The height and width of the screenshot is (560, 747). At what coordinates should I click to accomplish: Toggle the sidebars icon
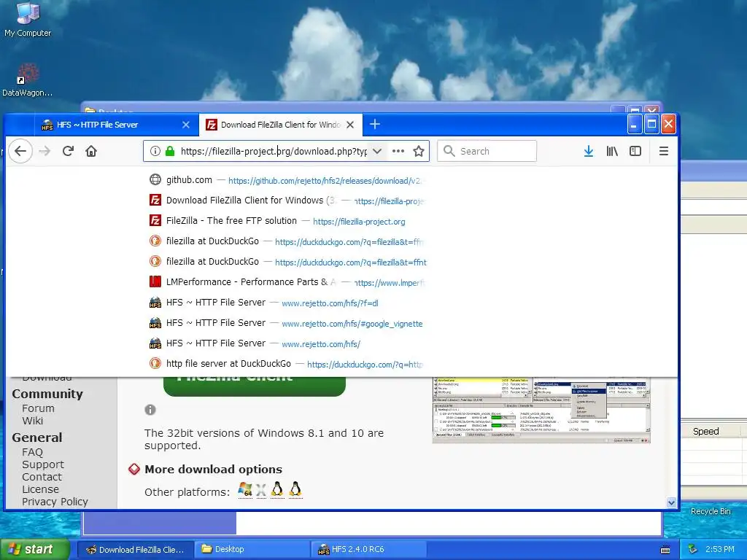pyautogui.click(x=635, y=151)
